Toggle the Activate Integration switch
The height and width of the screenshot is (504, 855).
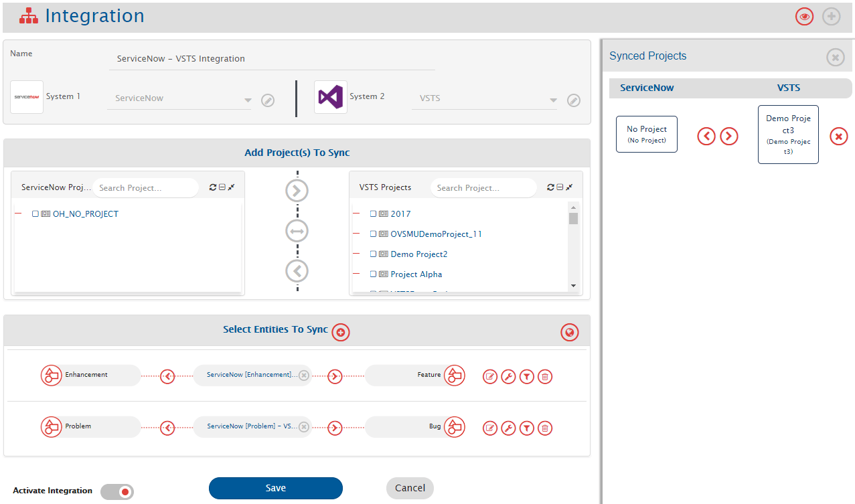coord(117,492)
